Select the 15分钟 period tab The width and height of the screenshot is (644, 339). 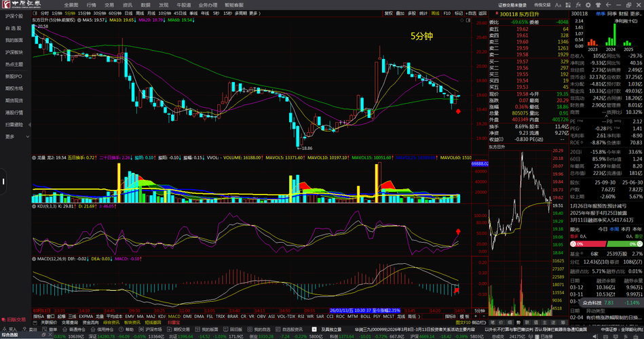tap(84, 14)
